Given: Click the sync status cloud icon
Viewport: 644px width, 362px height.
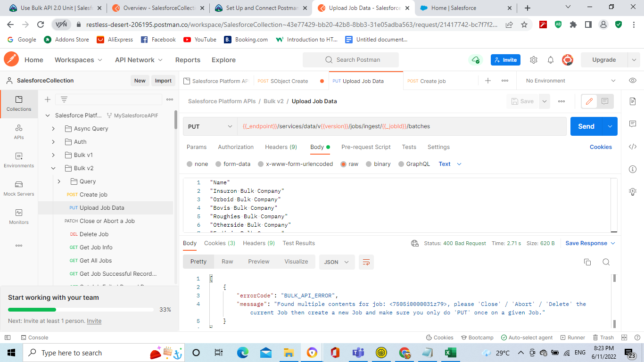Looking at the screenshot, I should pyautogui.click(x=476, y=60).
